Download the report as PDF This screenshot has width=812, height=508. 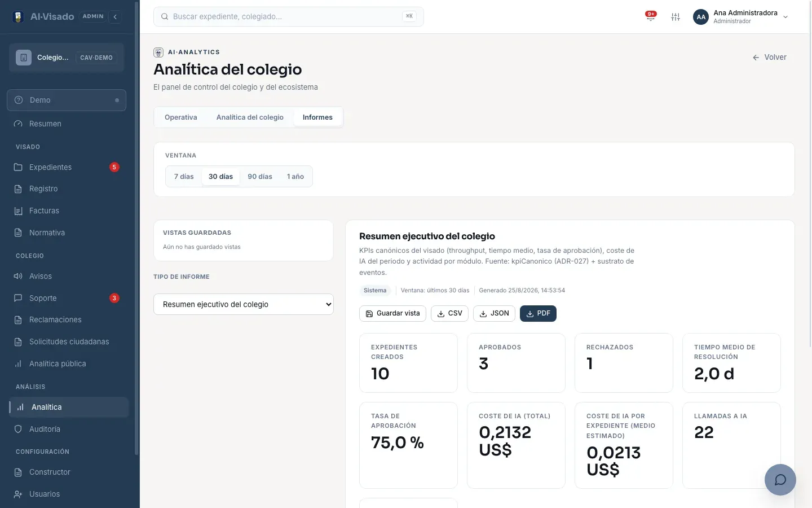point(538,313)
